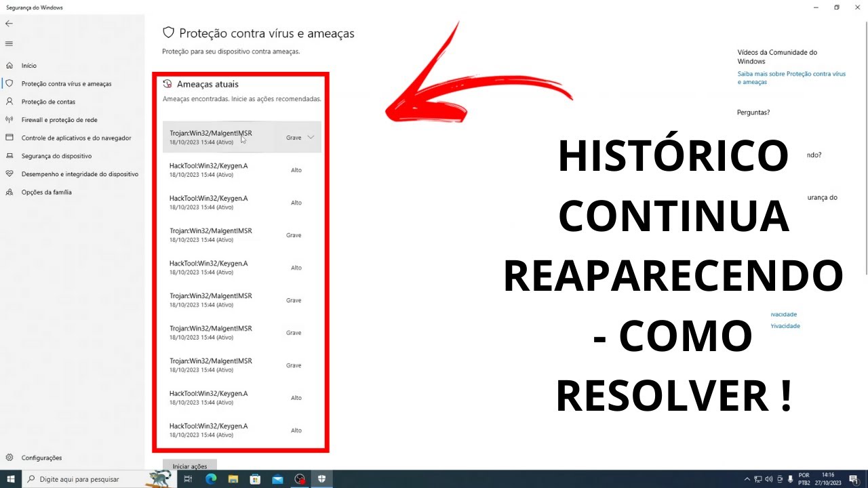Expand the selected Trojan:Win32/Malgent!MSR threat chevron
The width and height of the screenshot is (868, 488).
pyautogui.click(x=311, y=137)
